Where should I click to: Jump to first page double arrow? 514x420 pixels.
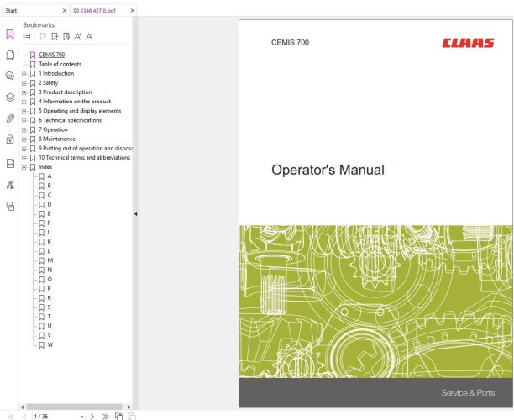(11, 417)
